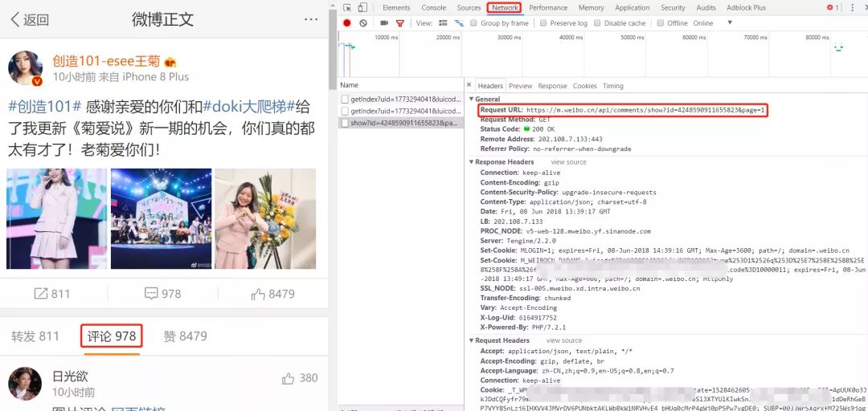The image size is (868, 411).
Task: Switch to the Timing sub-tab
Action: tap(612, 86)
